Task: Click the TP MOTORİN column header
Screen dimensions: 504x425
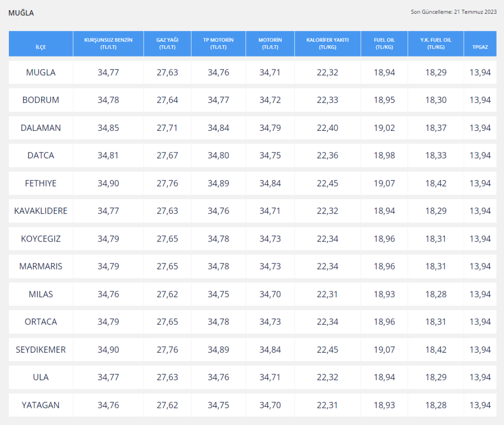Action: 218,43
